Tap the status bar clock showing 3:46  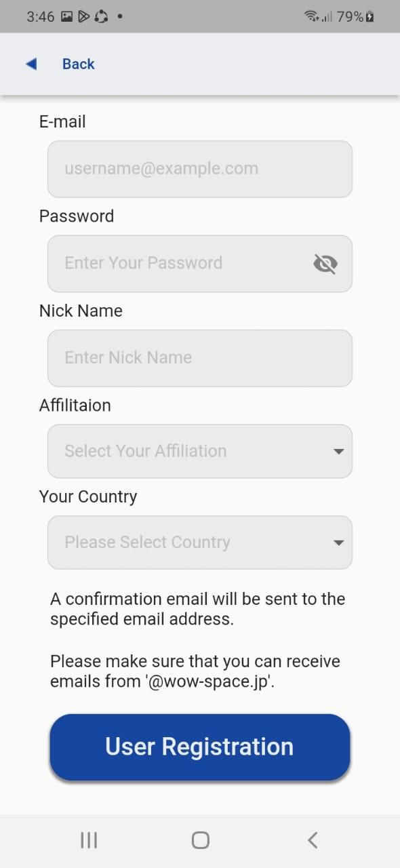[x=41, y=17]
